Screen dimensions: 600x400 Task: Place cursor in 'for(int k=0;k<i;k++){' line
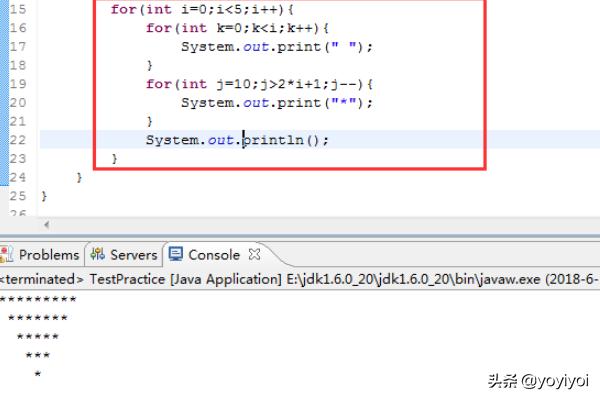pyautogui.click(x=237, y=28)
